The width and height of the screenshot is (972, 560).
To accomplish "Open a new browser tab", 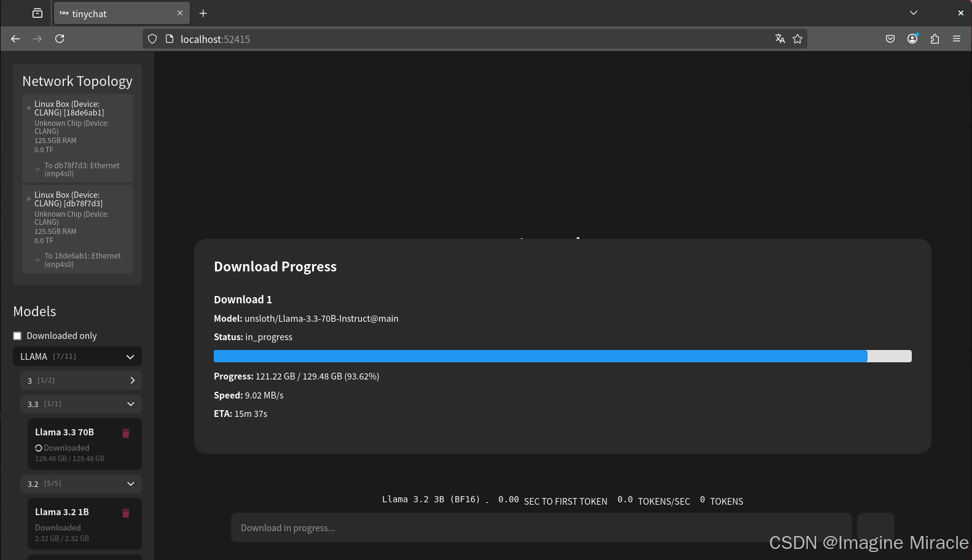I will (203, 13).
